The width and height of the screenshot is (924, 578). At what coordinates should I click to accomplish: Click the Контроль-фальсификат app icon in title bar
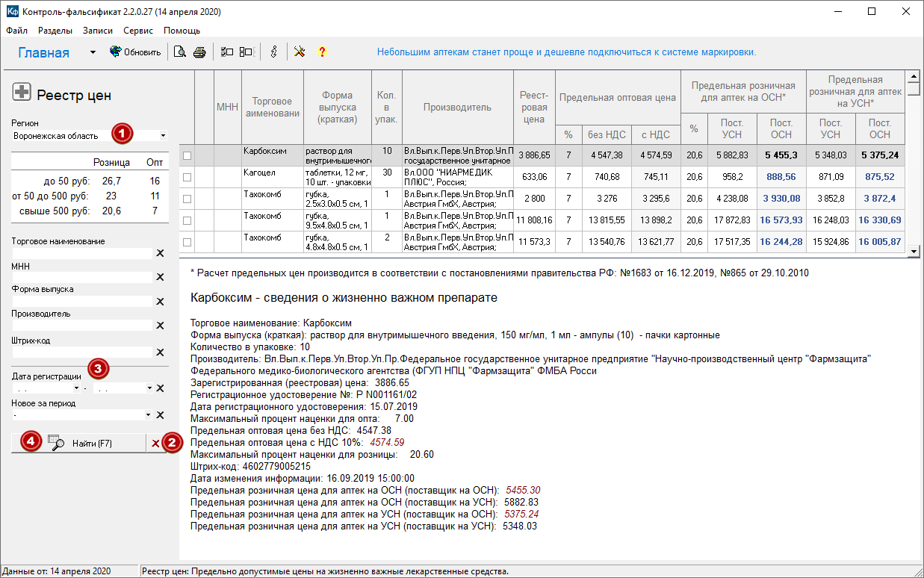pyautogui.click(x=12, y=12)
